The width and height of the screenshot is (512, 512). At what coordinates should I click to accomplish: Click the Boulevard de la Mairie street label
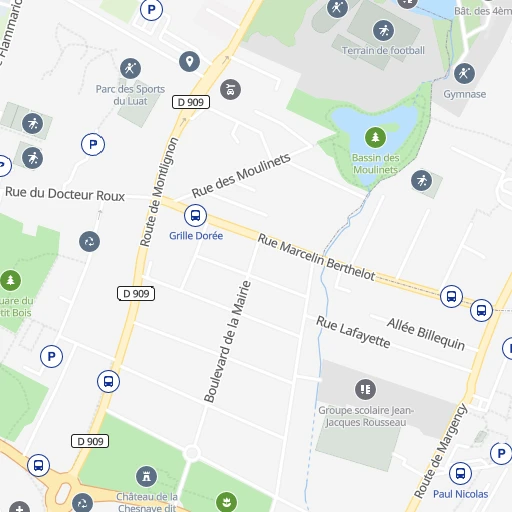click(227, 342)
